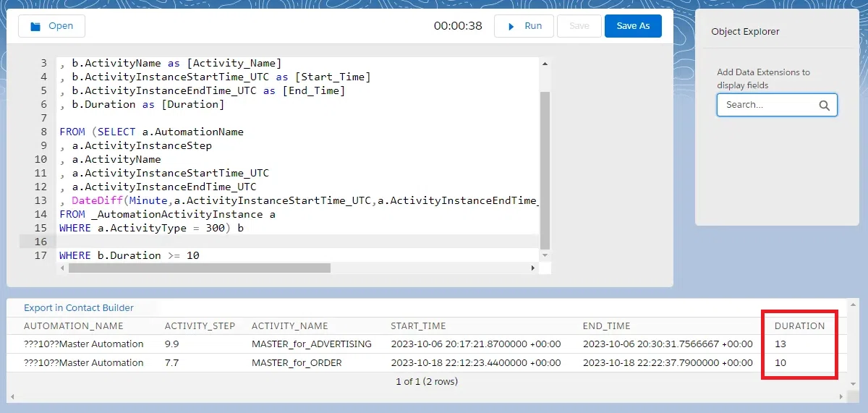Focus the Object Explorer search field
This screenshot has height=413, width=868.
coord(777,105)
